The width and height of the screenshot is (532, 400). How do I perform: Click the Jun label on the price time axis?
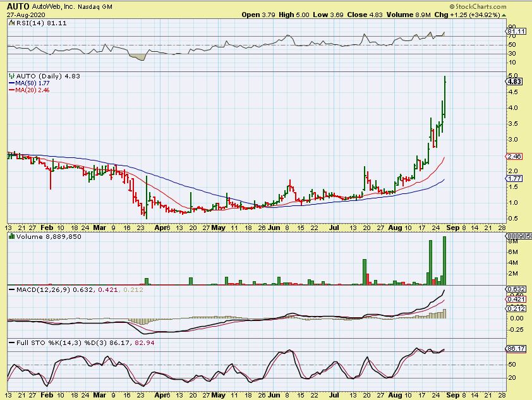[x=274, y=227]
